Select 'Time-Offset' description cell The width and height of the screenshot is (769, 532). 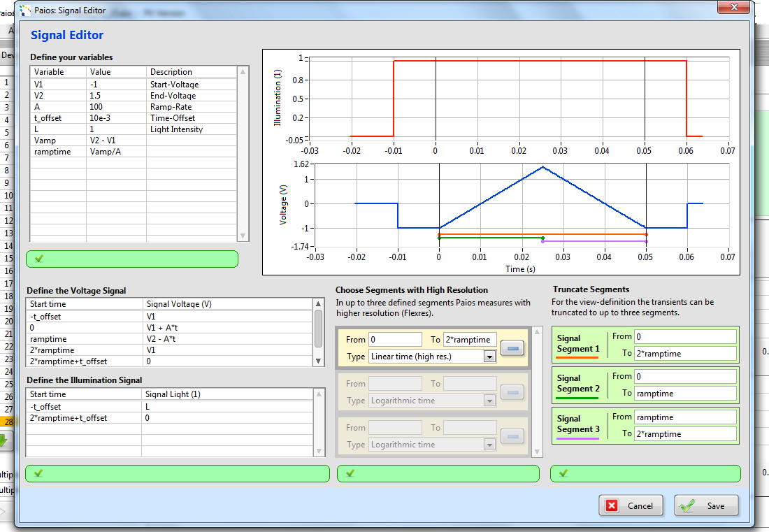[192, 118]
